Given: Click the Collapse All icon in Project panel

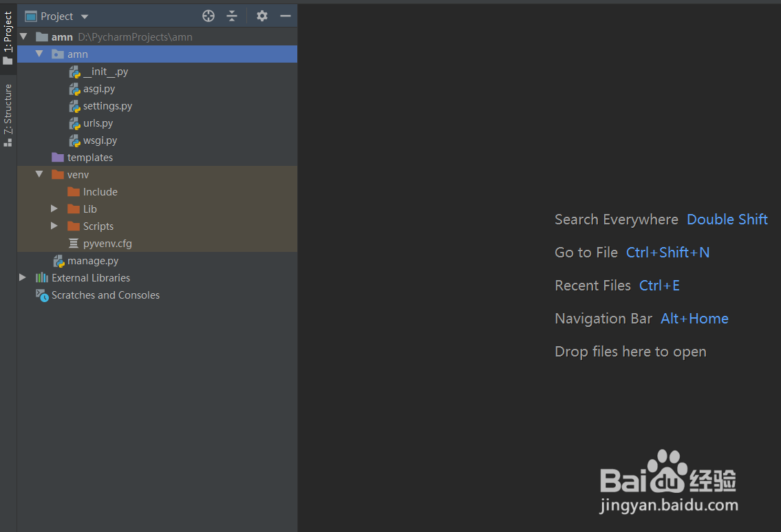Looking at the screenshot, I should click(232, 16).
